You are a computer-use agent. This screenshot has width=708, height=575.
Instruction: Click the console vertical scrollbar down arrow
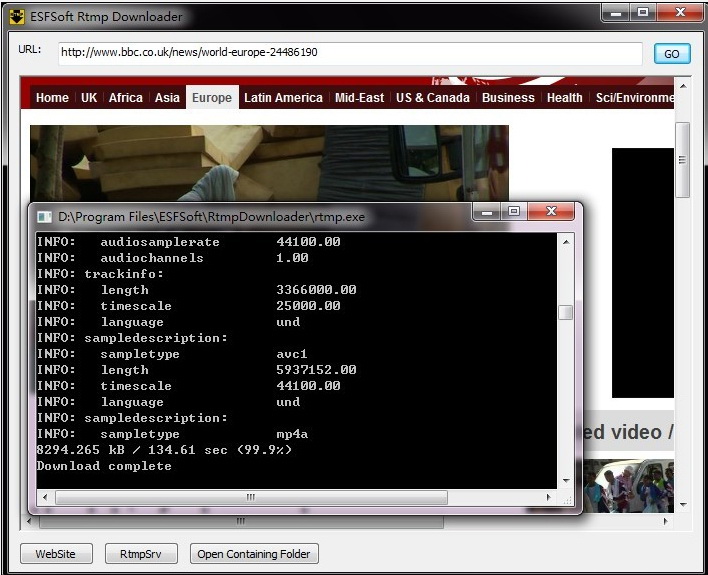click(566, 481)
